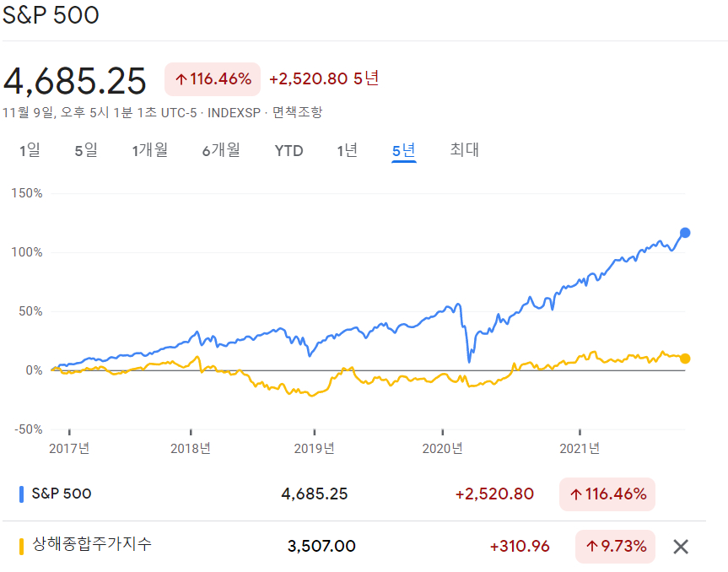Select the 1년 time range
This screenshot has width=728, height=572.
(x=346, y=149)
